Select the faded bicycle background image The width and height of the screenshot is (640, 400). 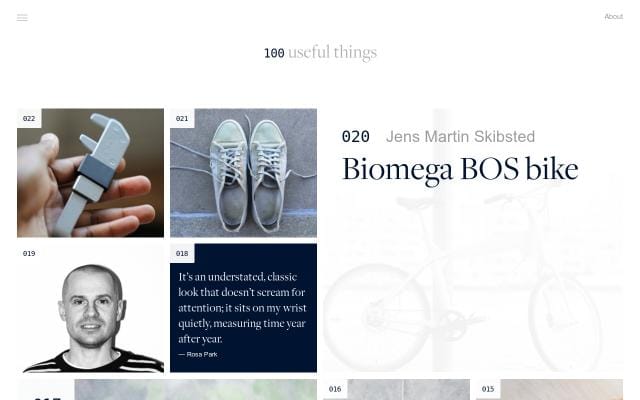[x=470, y=290]
